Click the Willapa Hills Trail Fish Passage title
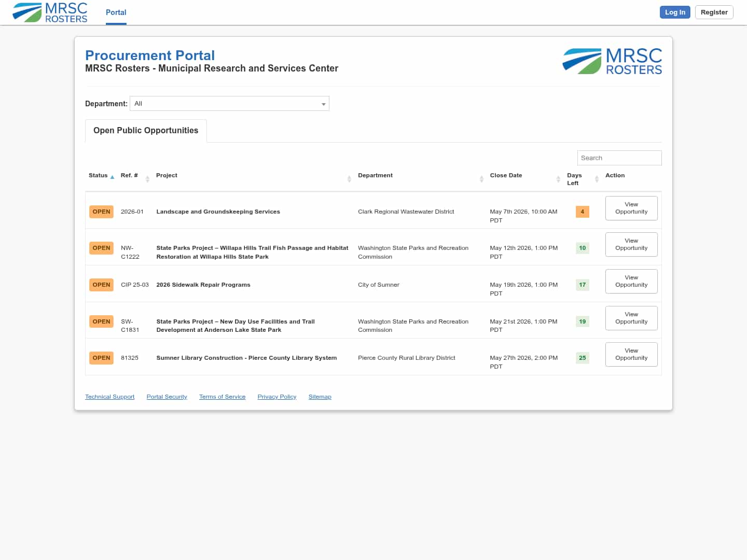 click(x=253, y=252)
